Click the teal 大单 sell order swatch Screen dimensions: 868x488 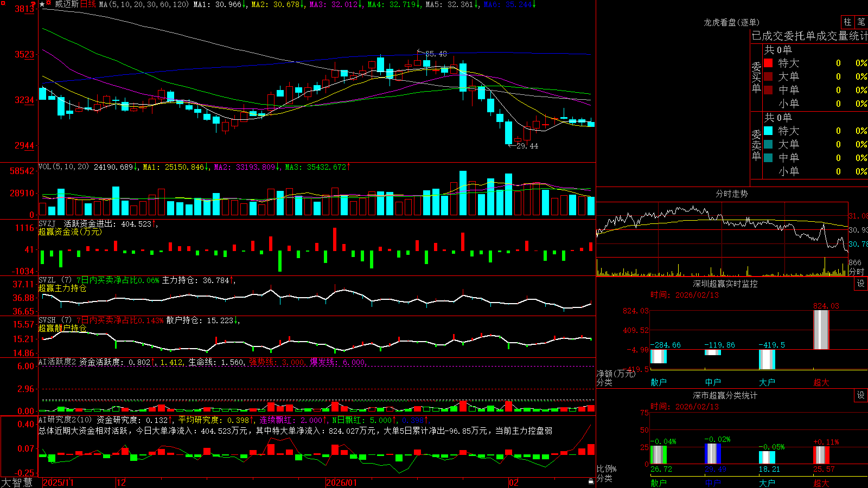click(x=768, y=144)
